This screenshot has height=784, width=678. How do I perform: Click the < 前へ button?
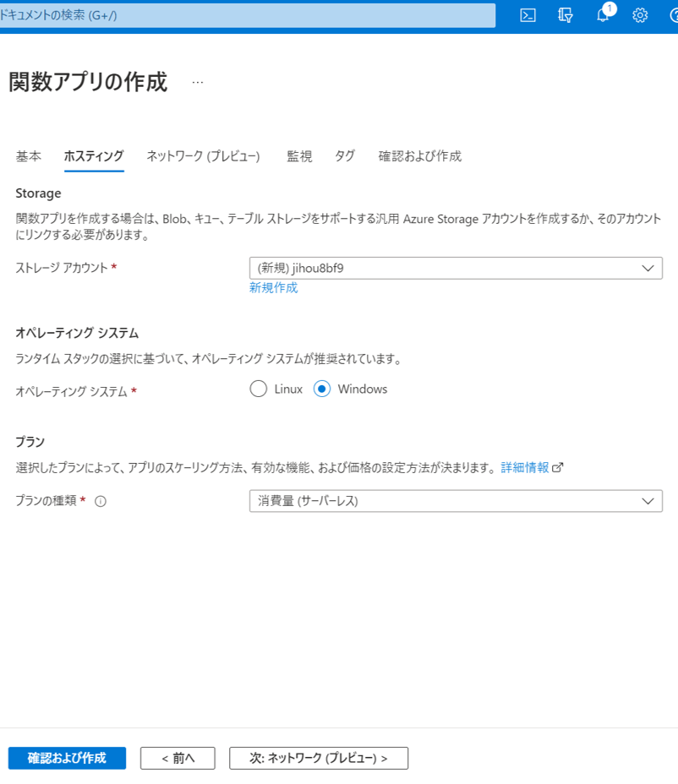[x=178, y=758]
